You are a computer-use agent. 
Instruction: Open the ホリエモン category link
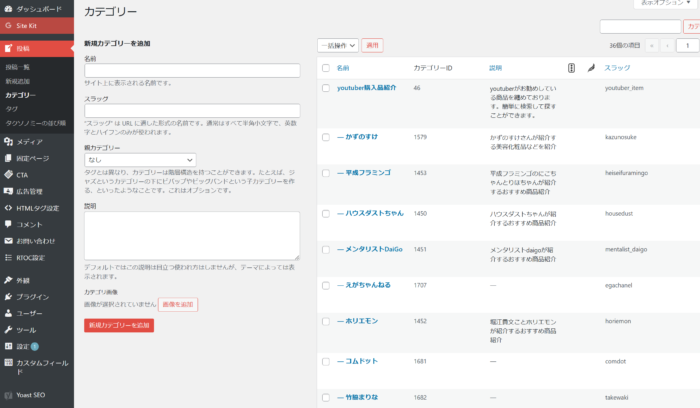coord(358,321)
